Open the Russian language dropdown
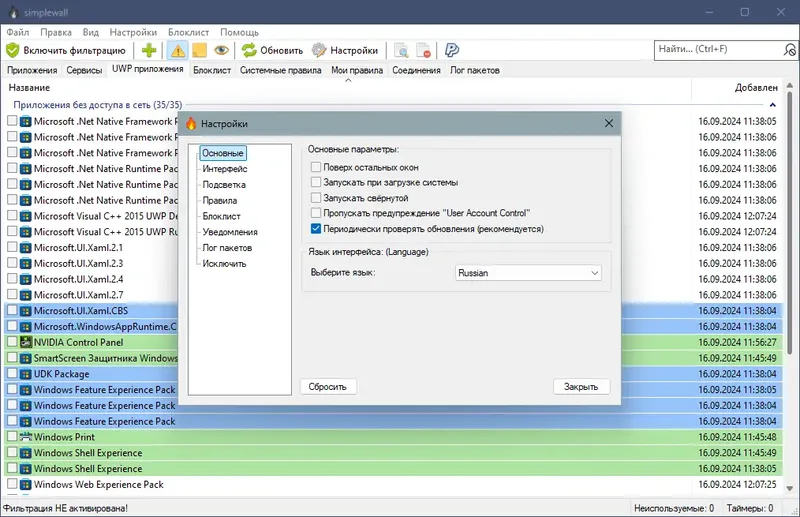The height and width of the screenshot is (517, 800). click(x=528, y=273)
